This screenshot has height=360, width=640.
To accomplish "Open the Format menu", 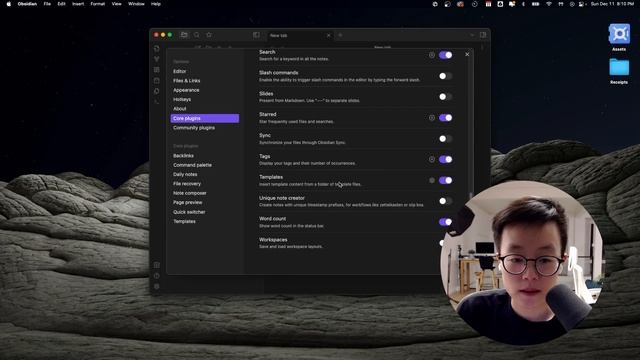I will (x=98, y=4).
